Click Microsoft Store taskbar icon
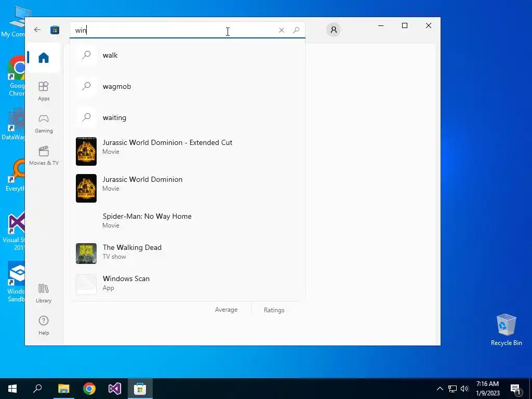532x399 pixels. point(140,389)
